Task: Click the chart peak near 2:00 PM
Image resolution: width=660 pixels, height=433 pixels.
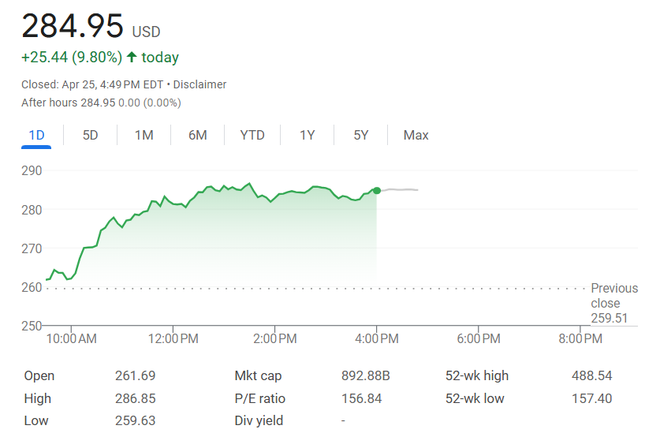Action: [250, 183]
